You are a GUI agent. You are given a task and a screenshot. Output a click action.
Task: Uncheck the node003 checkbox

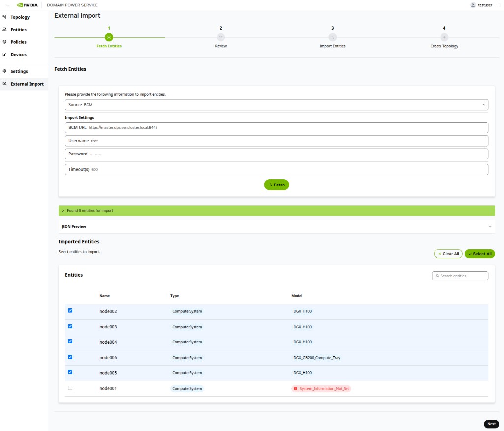pos(70,326)
